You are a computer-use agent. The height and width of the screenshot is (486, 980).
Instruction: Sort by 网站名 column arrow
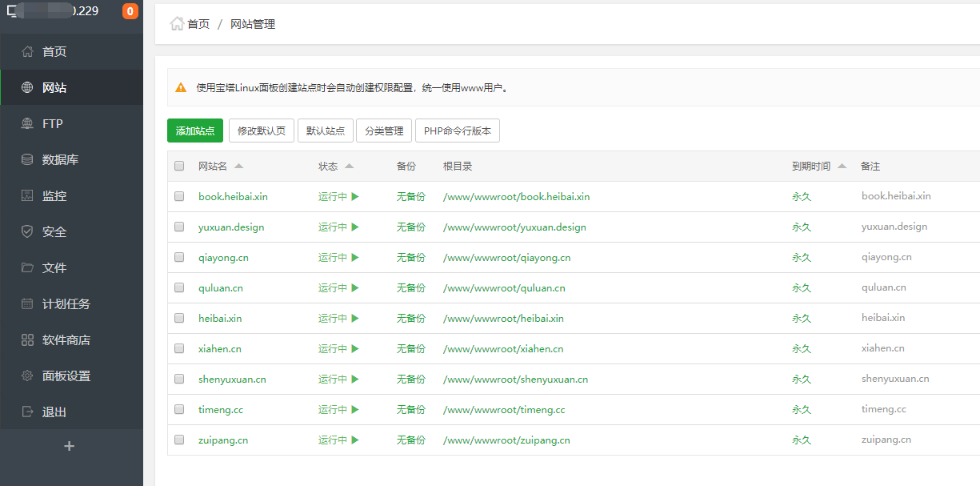(238, 166)
